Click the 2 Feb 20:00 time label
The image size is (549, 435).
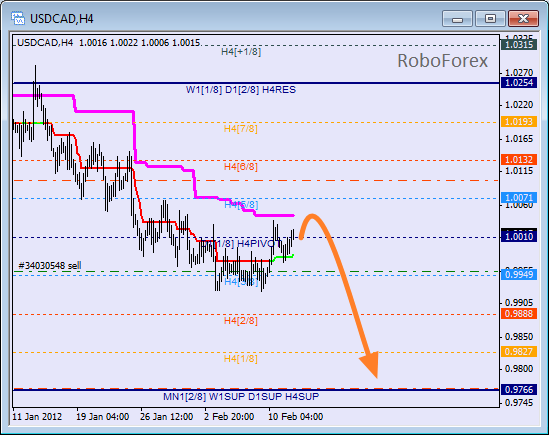229,417
